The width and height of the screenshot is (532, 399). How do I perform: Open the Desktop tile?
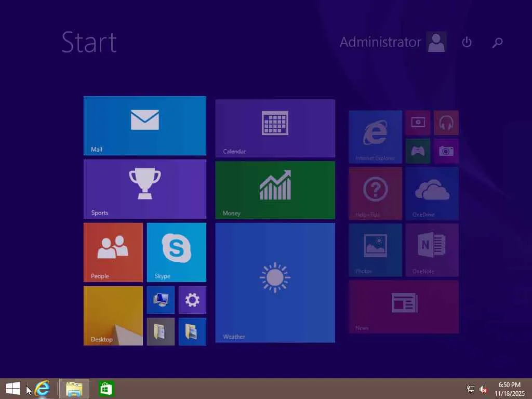(x=113, y=316)
